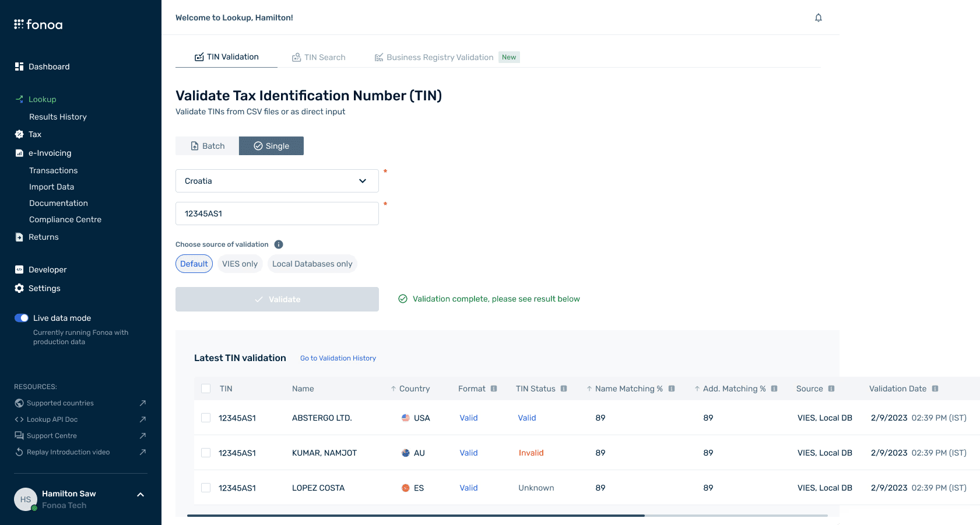This screenshot has height=525, width=980.
Task: Click the Valid TIN status for ABSTERGO LTD.
Action: pyautogui.click(x=527, y=418)
